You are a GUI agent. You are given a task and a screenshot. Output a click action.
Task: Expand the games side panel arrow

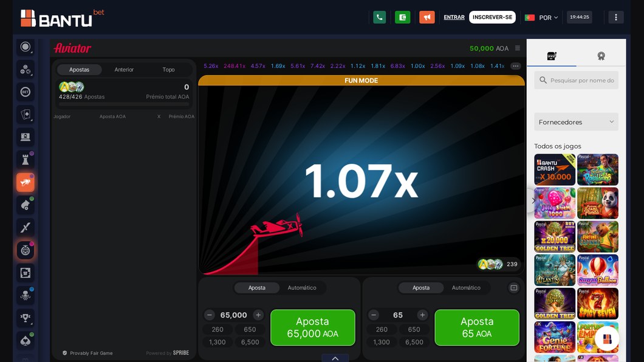533,200
